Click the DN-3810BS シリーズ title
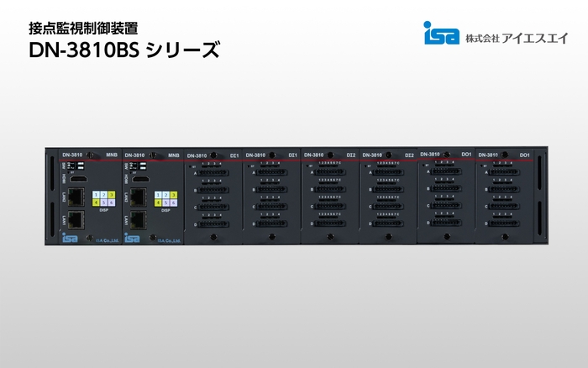The image size is (588, 368). click(x=124, y=50)
